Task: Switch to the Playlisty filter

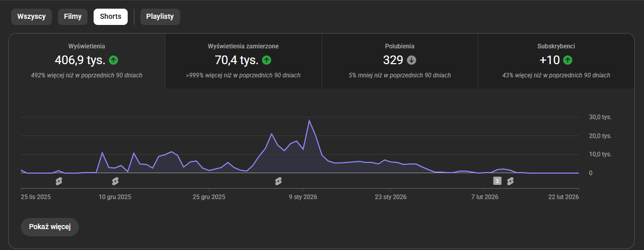Action: click(x=160, y=17)
